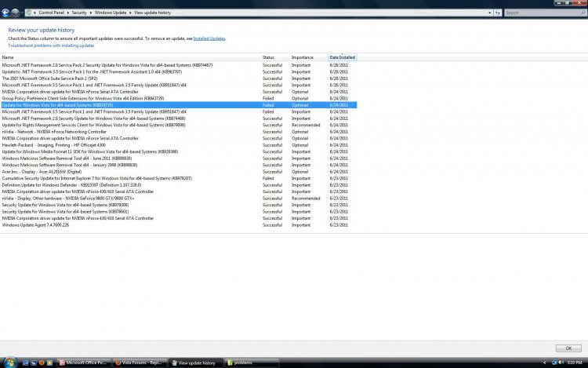Open Installed Updates link

pyautogui.click(x=209, y=38)
